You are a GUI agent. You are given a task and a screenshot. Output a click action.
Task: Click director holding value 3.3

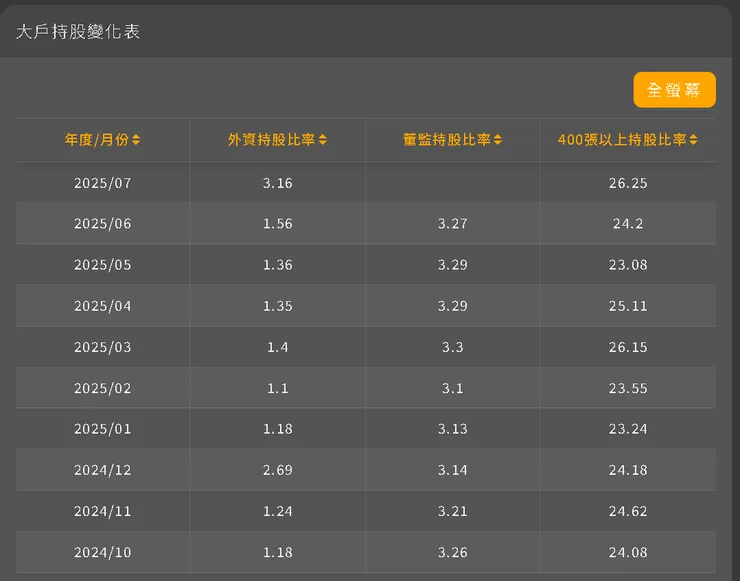[453, 347]
